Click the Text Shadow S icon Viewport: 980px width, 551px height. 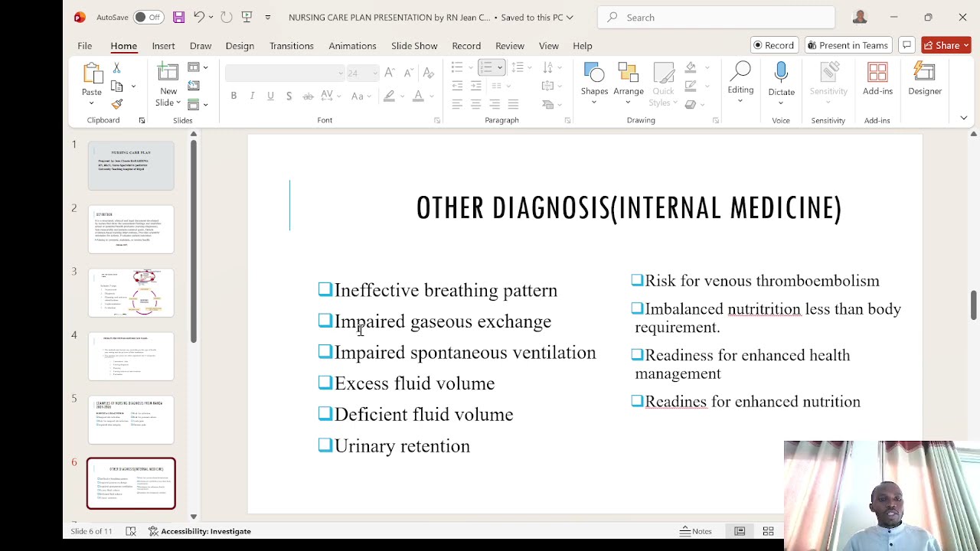(289, 96)
